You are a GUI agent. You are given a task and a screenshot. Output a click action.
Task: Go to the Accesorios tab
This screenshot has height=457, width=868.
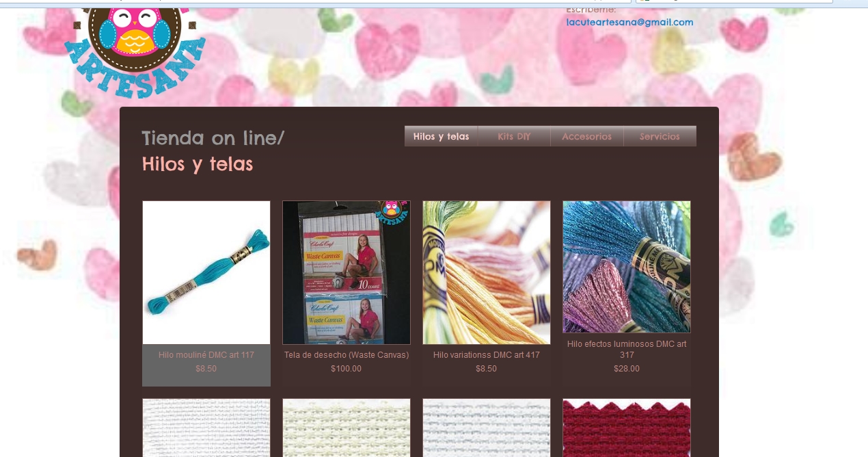pos(587,136)
